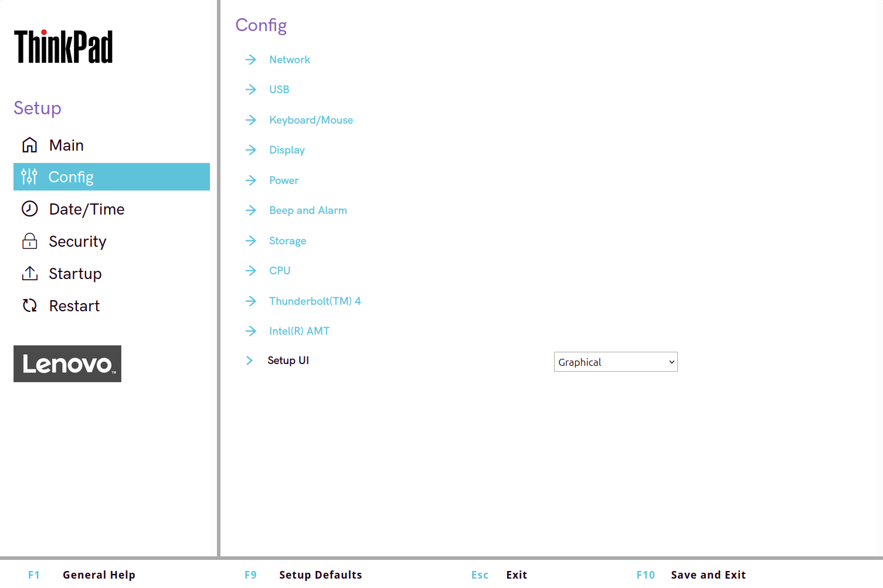Select the highlighted Config menu item

tap(111, 176)
